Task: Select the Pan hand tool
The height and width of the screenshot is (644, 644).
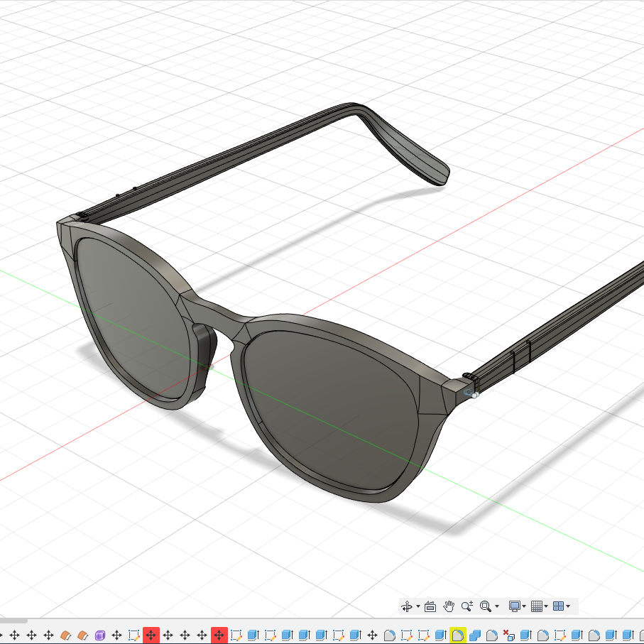Action: [449, 606]
